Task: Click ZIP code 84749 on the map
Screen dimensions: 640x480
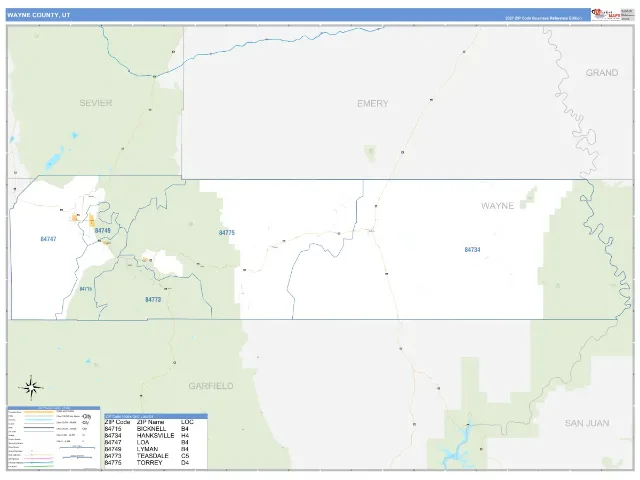Action: (x=102, y=231)
